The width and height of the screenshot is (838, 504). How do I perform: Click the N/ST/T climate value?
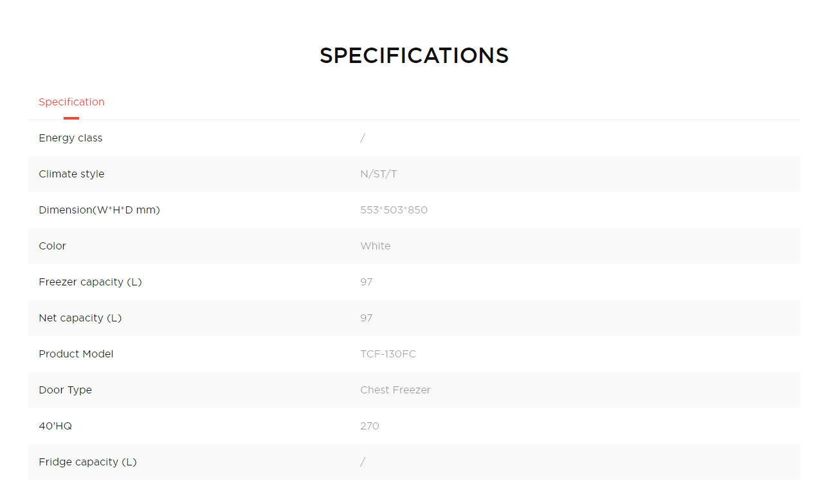pyautogui.click(x=379, y=174)
